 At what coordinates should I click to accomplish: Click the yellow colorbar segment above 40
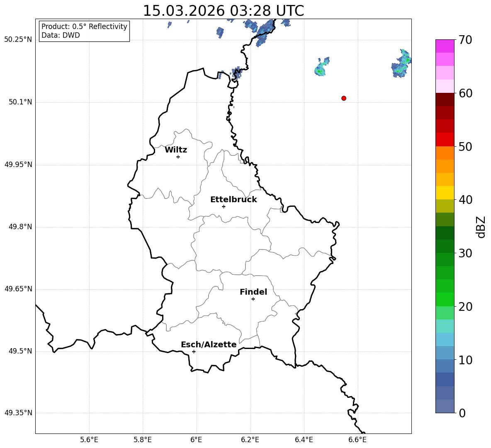445,193
